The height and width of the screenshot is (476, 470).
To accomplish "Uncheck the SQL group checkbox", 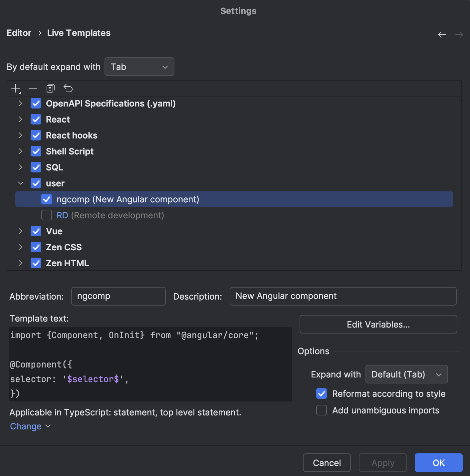I will click(x=36, y=167).
